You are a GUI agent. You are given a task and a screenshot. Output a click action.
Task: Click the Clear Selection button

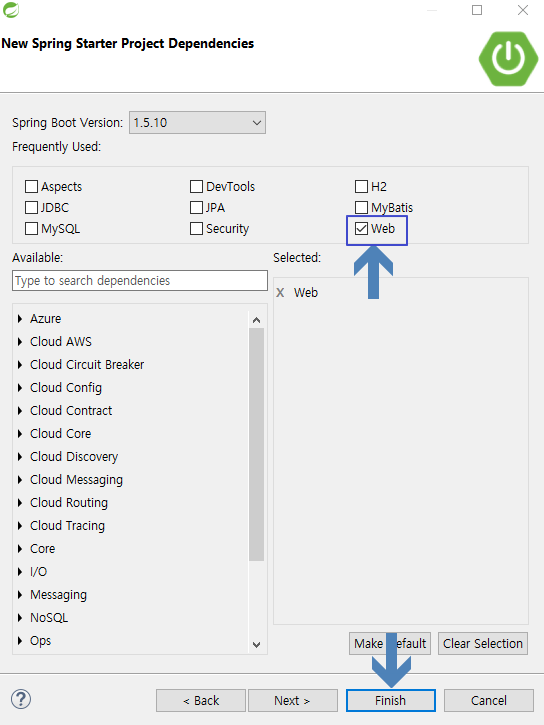pos(483,644)
